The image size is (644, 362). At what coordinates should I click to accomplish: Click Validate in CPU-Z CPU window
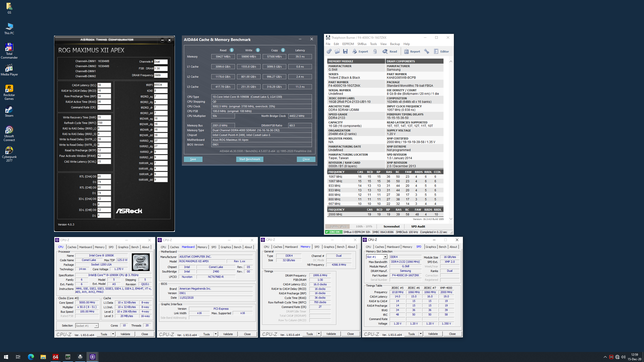(x=125, y=334)
